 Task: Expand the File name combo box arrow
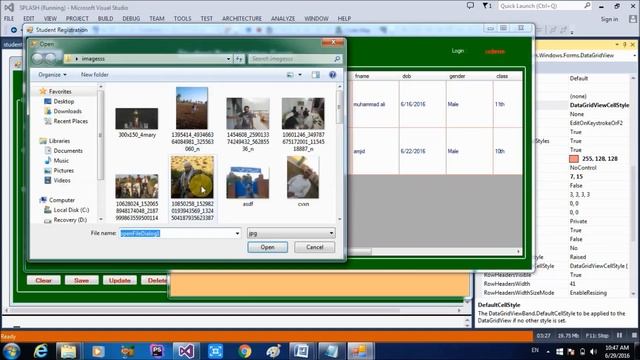(237, 233)
